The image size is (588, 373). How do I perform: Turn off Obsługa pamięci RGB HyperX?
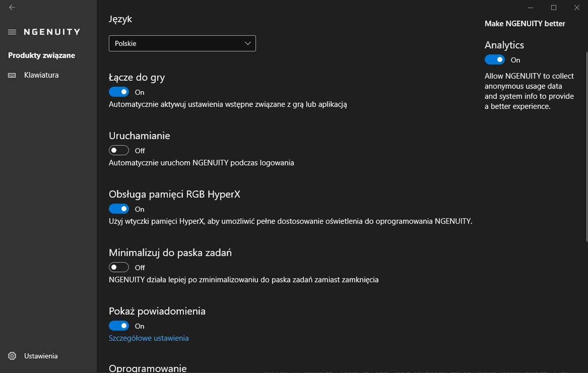[x=119, y=209]
